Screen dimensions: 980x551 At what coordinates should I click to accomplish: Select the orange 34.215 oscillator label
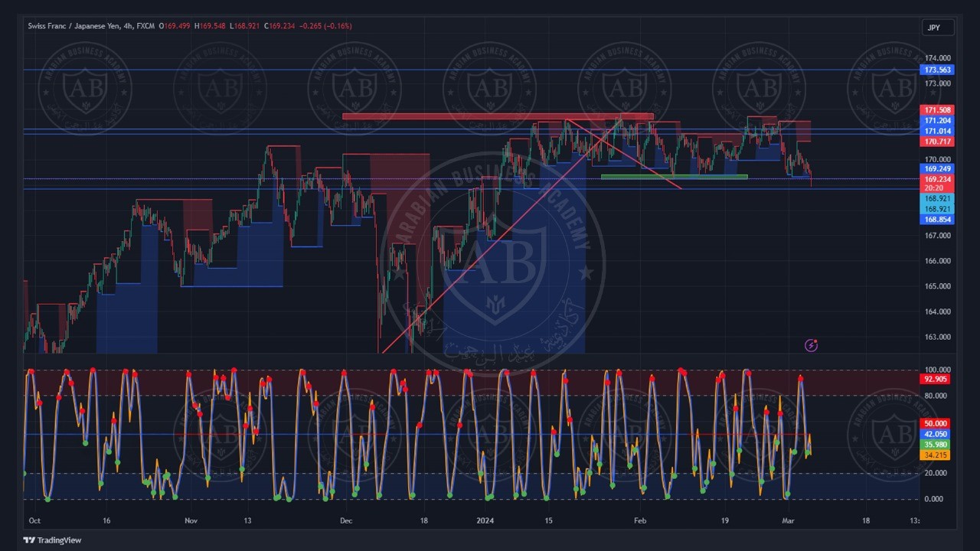[x=936, y=455]
